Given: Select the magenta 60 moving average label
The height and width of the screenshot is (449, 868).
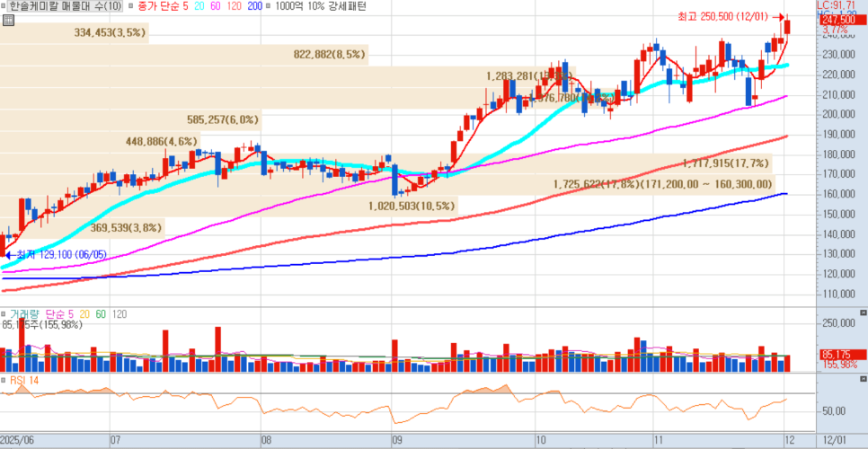Looking at the screenshot, I should 215,6.
